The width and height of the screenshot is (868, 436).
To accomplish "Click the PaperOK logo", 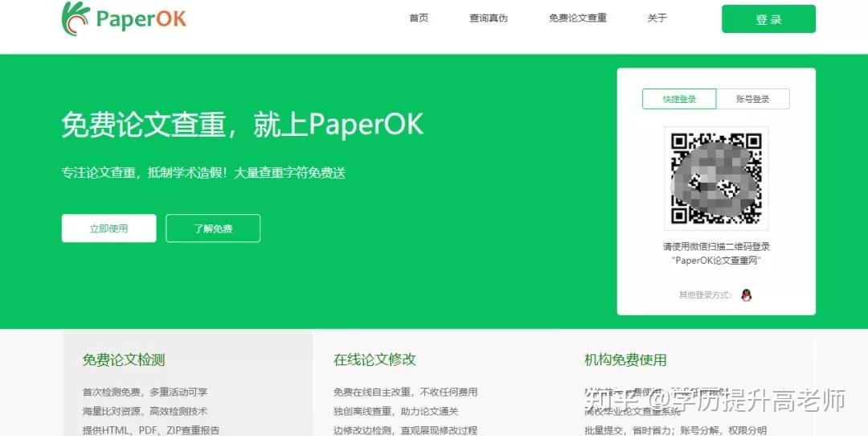I will (124, 19).
